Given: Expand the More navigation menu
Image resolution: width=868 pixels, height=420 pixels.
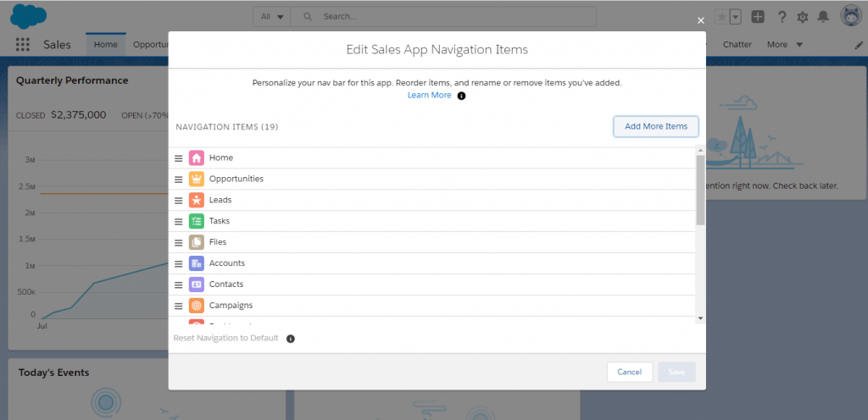Looking at the screenshot, I should coord(784,45).
